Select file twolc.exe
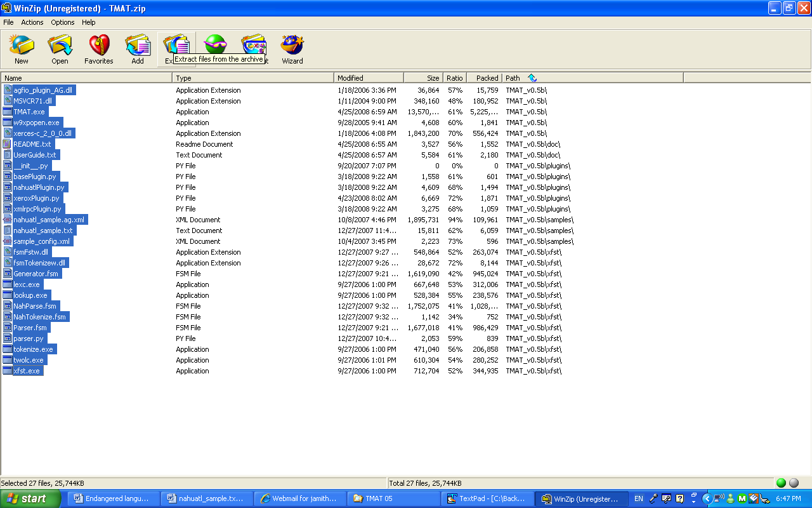Screen dimensions: 812x508 [x=29, y=360]
